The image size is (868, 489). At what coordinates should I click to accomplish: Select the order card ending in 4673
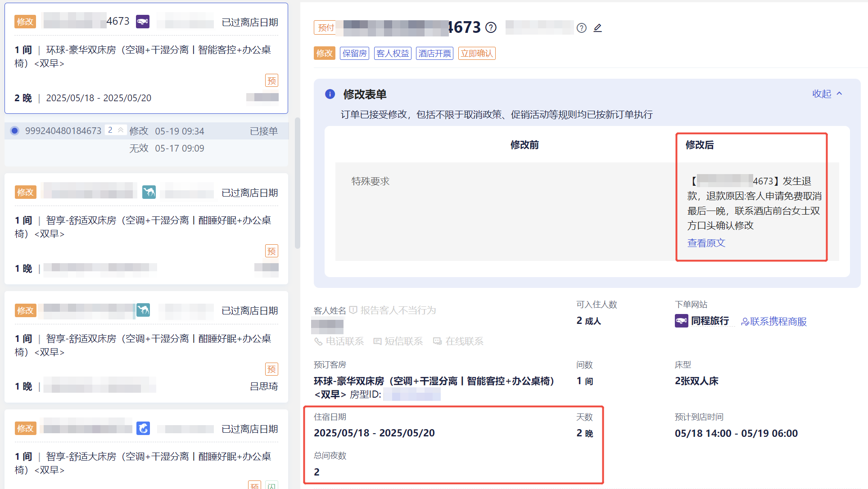146,58
